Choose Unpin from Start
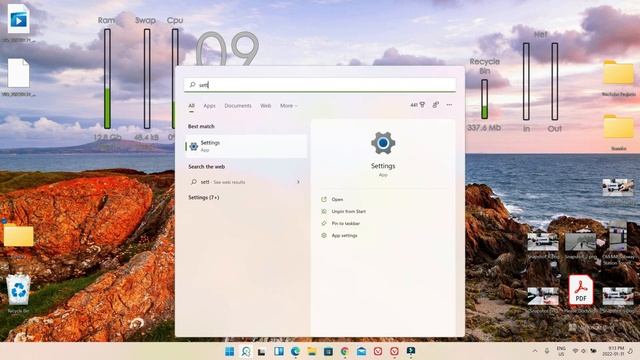640x360 pixels. [349, 211]
